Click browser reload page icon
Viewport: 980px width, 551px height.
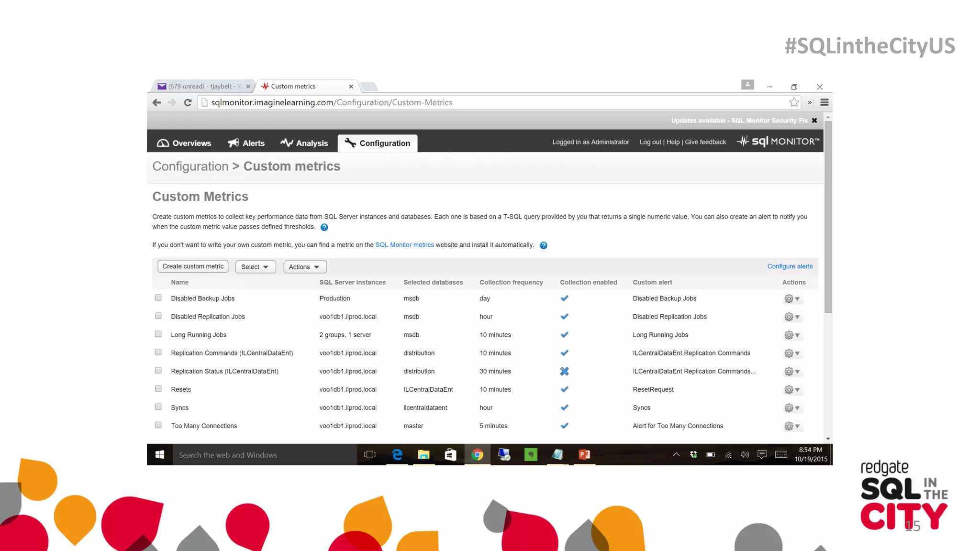click(x=188, y=102)
